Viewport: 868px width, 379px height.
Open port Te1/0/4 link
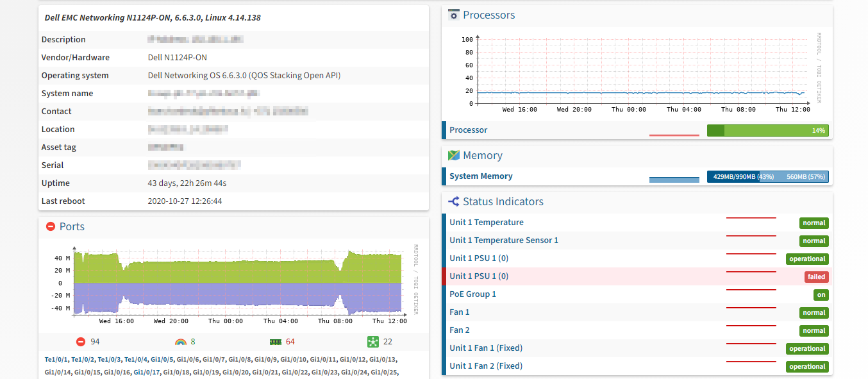136,360
